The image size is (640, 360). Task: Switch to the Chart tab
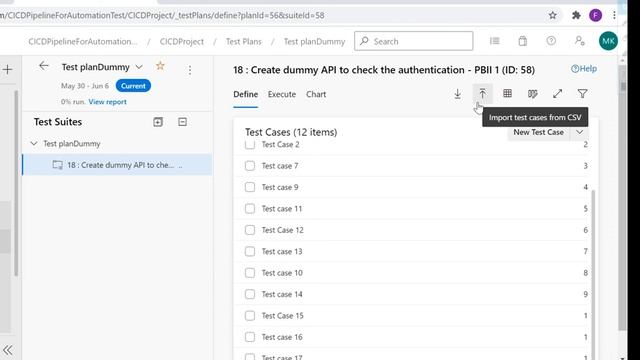pyautogui.click(x=316, y=94)
